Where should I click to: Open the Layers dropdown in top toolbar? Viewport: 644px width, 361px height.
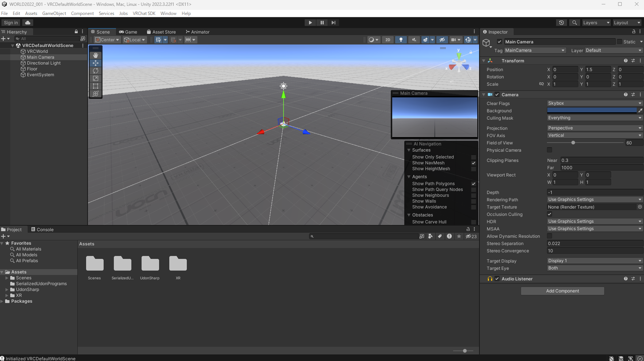pos(596,23)
